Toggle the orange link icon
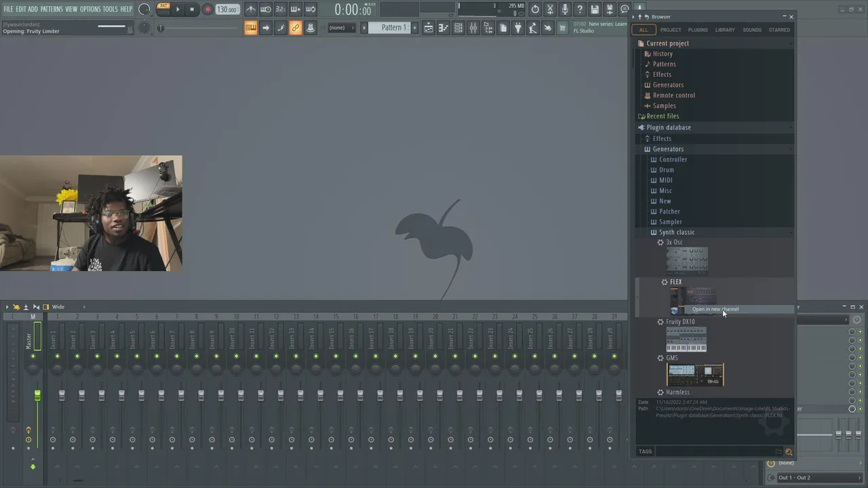Screen dimensions: 868x488 click(x=296, y=28)
